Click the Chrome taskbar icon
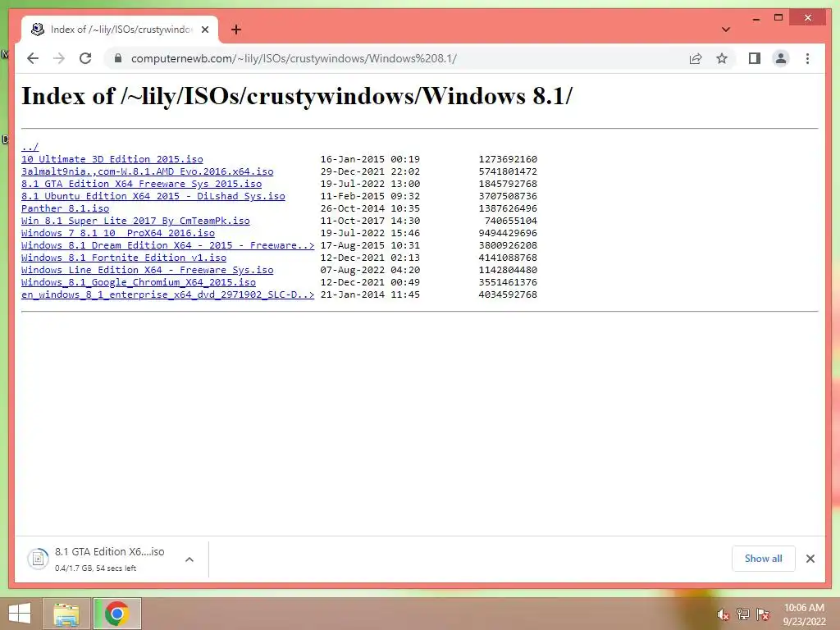The width and height of the screenshot is (840, 630). coord(116,614)
